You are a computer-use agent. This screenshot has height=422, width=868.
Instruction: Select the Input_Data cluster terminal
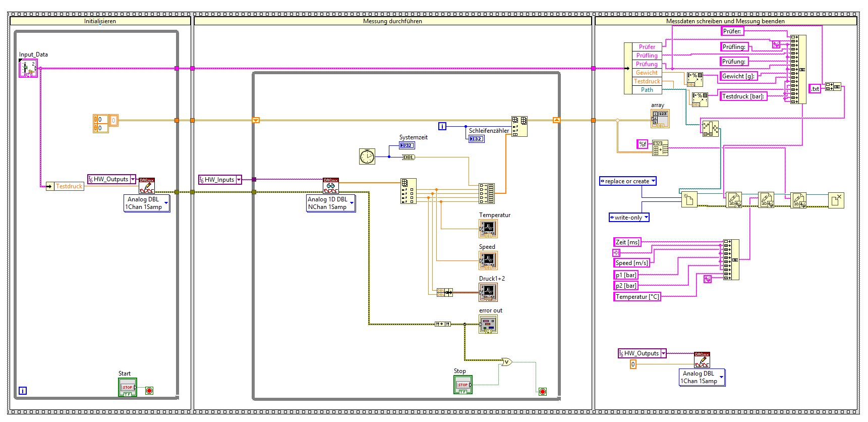pyautogui.click(x=28, y=68)
